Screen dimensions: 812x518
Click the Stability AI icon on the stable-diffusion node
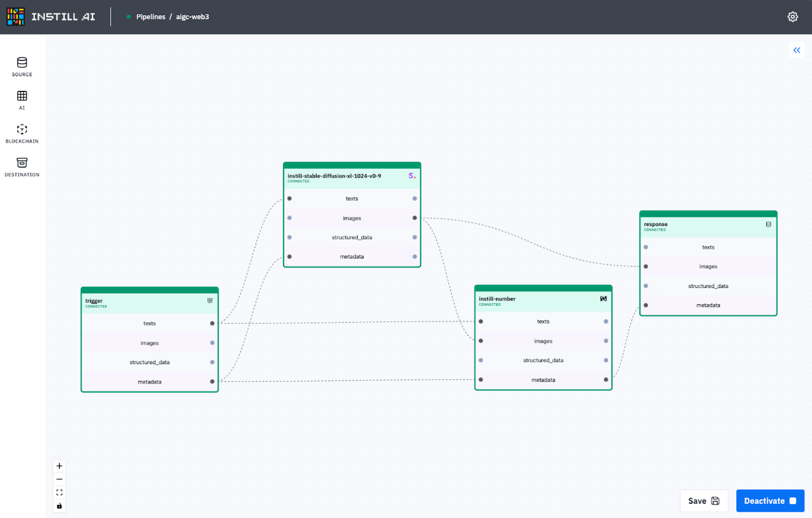(412, 176)
